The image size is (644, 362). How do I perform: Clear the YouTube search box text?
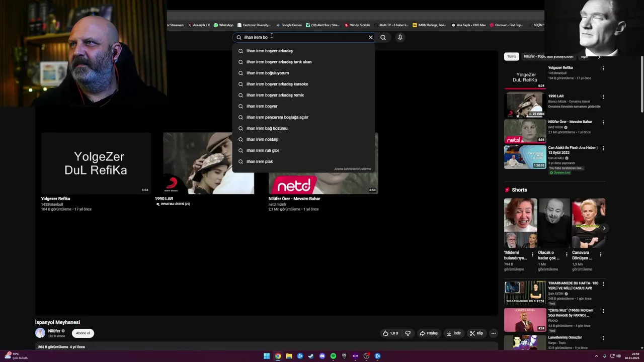click(x=371, y=37)
